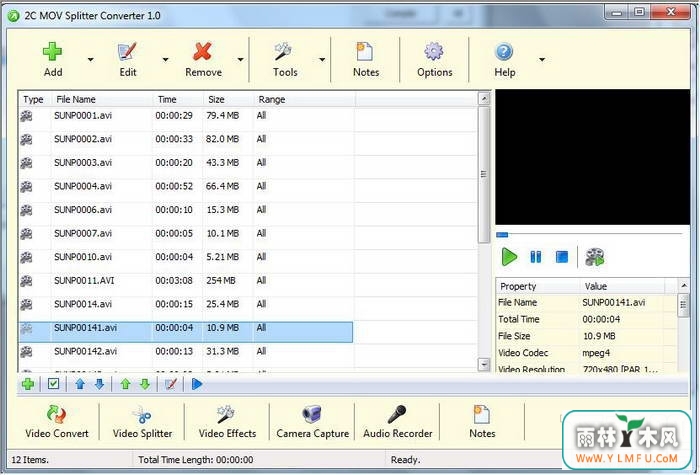Screen dimensions: 700x475
Task: Stop the video preview
Action: 562,257
